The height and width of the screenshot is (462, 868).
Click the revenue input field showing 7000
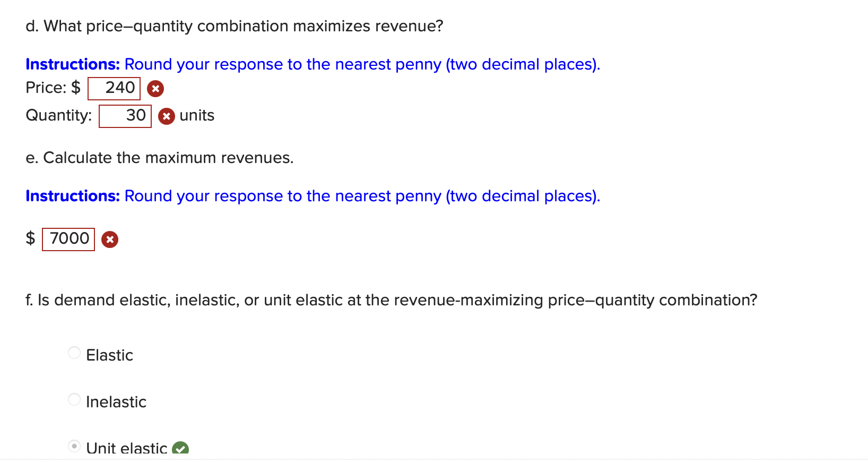tap(68, 238)
